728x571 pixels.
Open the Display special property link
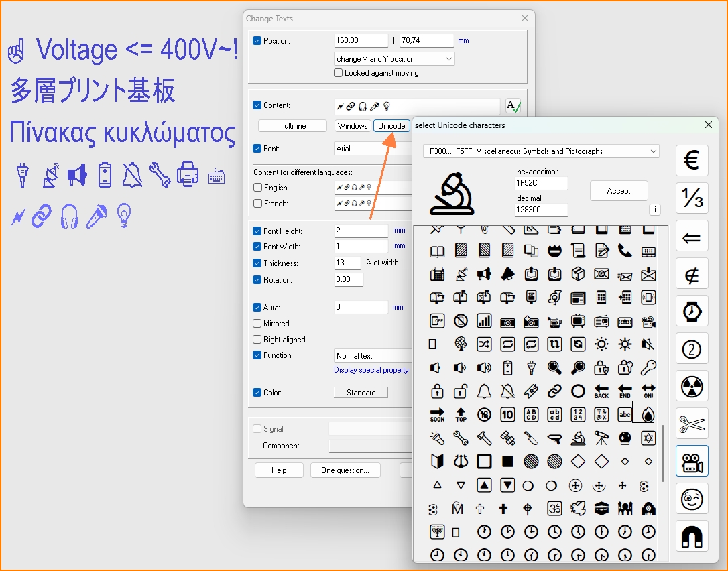coord(371,370)
